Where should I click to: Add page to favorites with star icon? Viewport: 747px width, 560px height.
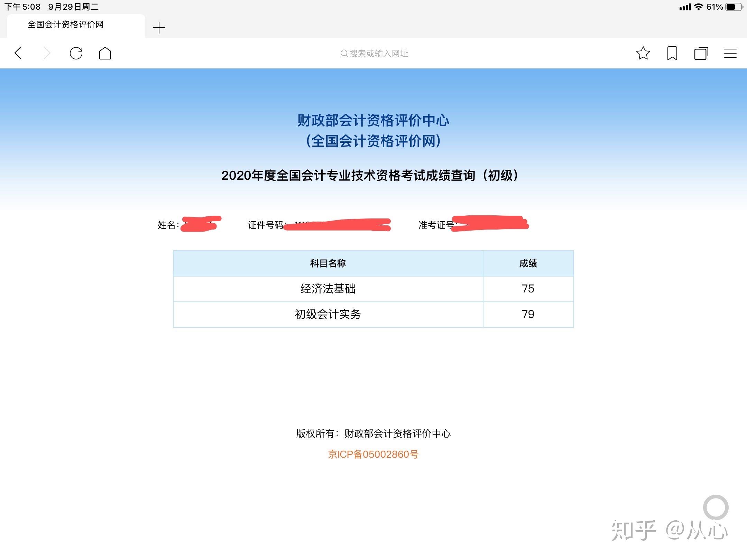[x=643, y=53]
